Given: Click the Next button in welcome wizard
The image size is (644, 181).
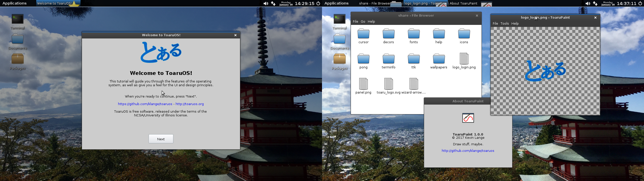Looking at the screenshot, I should (161, 139).
